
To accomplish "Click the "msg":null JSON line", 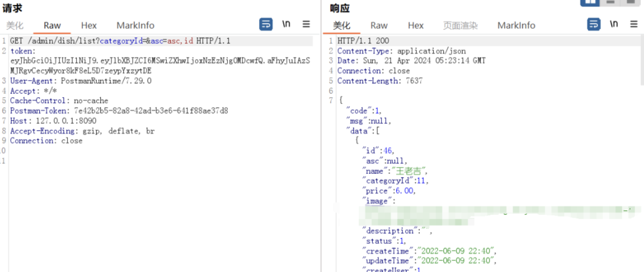I will tap(369, 121).
